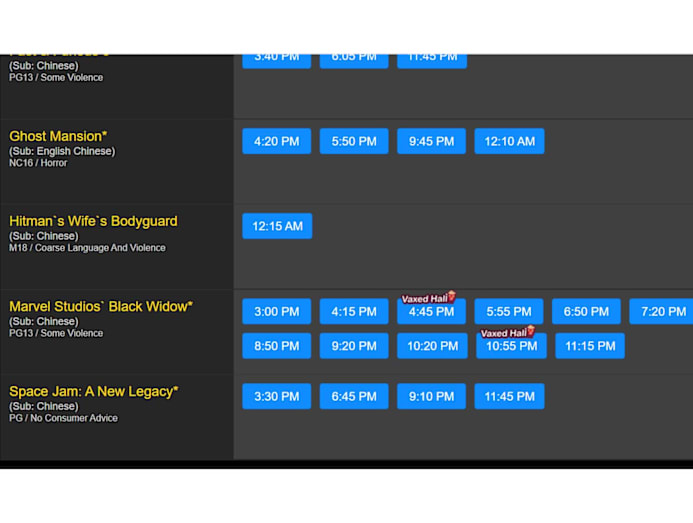
Task: Open the Ghost Mansion movie title
Action: [58, 136]
